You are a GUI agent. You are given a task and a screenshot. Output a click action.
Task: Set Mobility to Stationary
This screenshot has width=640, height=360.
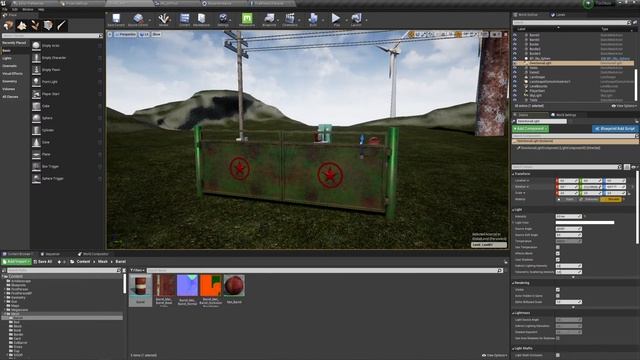point(589,199)
